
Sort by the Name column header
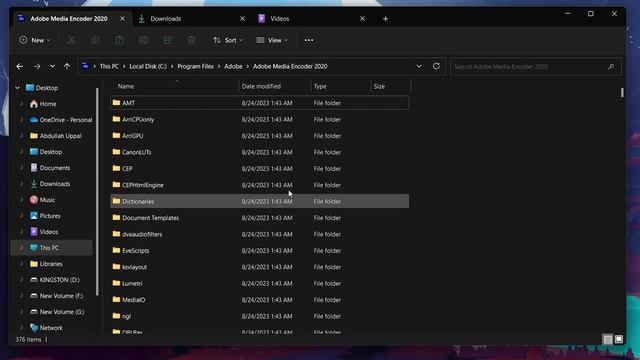pos(175,86)
